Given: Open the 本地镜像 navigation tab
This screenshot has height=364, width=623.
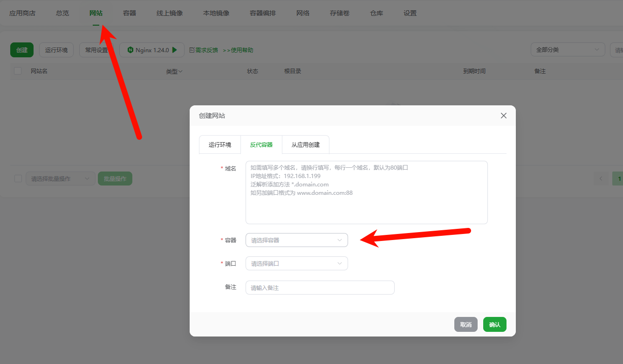Looking at the screenshot, I should point(216,13).
